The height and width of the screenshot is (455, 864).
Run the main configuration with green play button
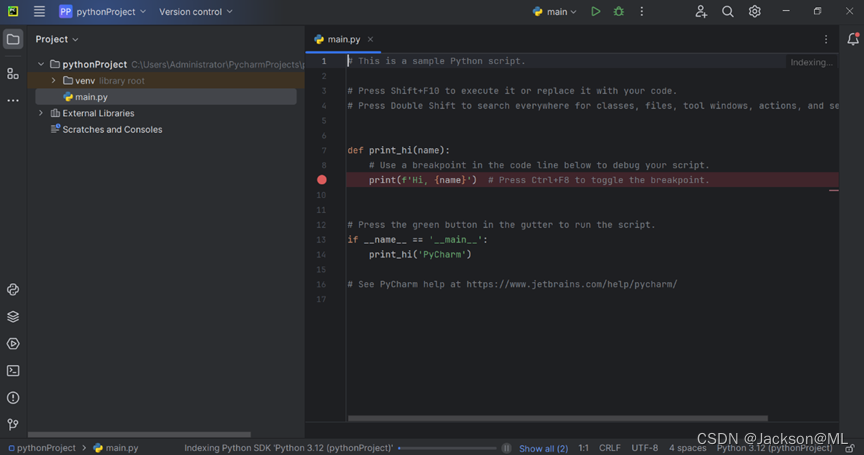[595, 12]
